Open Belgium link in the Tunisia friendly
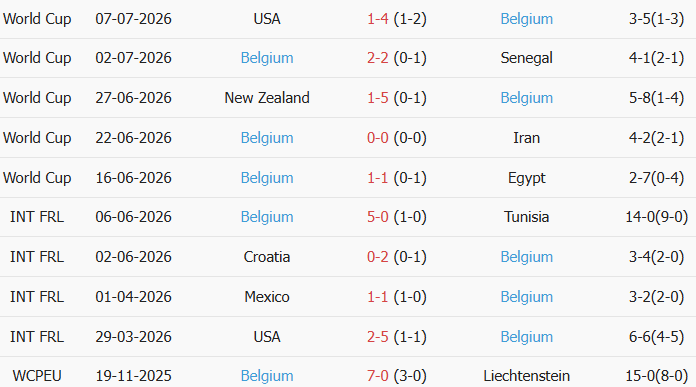Screen dimensions: 696x387 click(267, 217)
